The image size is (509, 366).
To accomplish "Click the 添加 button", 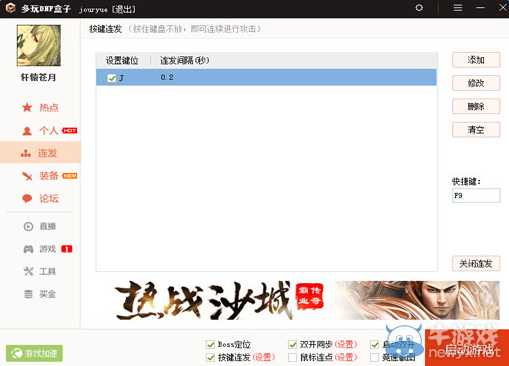I will [x=476, y=60].
